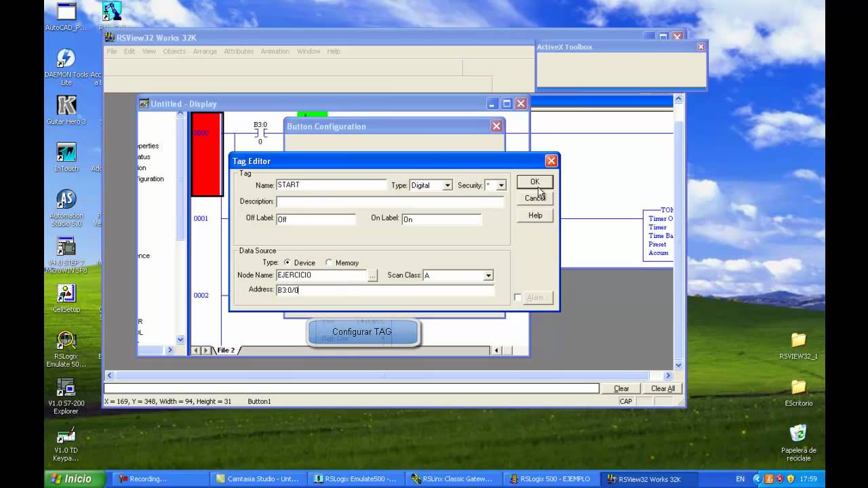The height and width of the screenshot is (488, 868).
Task: Click the red rung 0000 marker
Action: coord(207,155)
